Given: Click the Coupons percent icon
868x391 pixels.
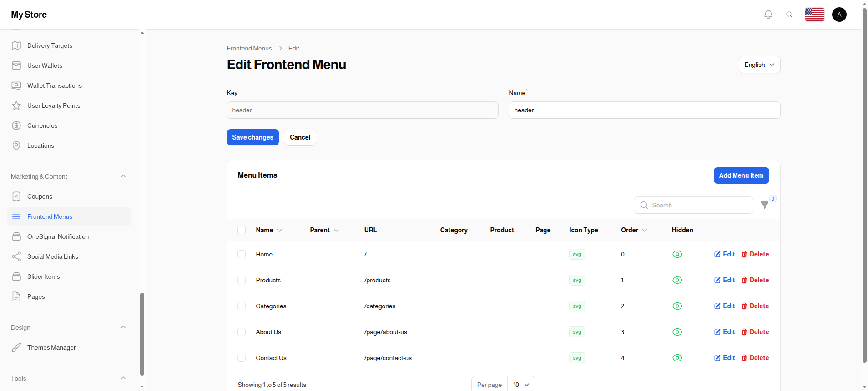Looking at the screenshot, I should 16,196.
